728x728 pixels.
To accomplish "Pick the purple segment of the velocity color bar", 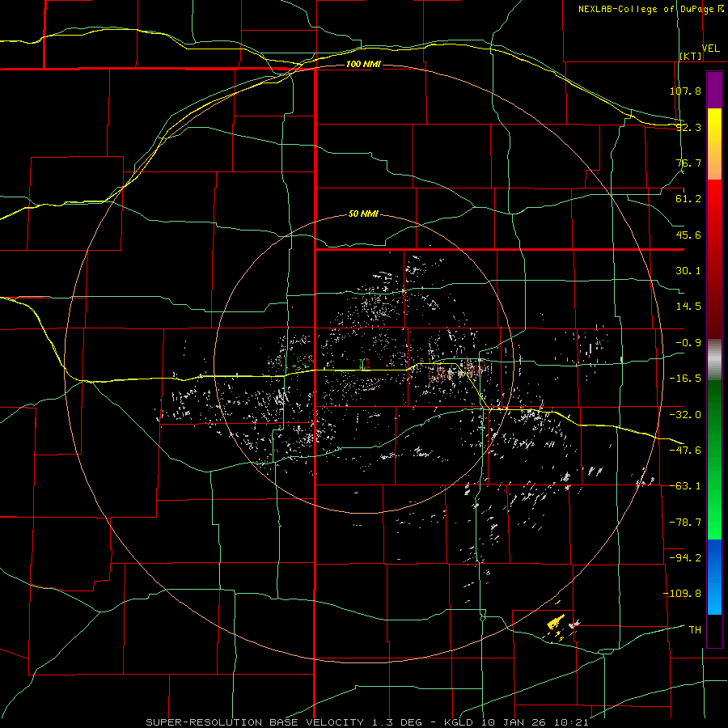I will click(x=714, y=90).
